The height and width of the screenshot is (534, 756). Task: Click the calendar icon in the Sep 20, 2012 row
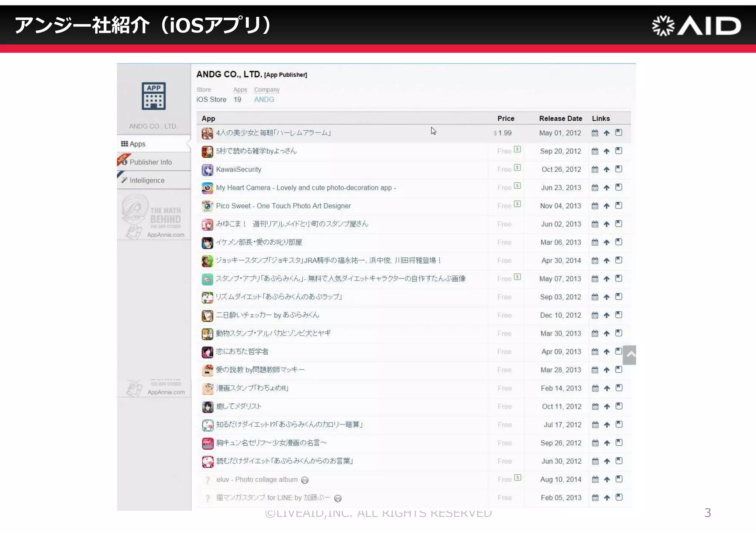[x=595, y=151]
